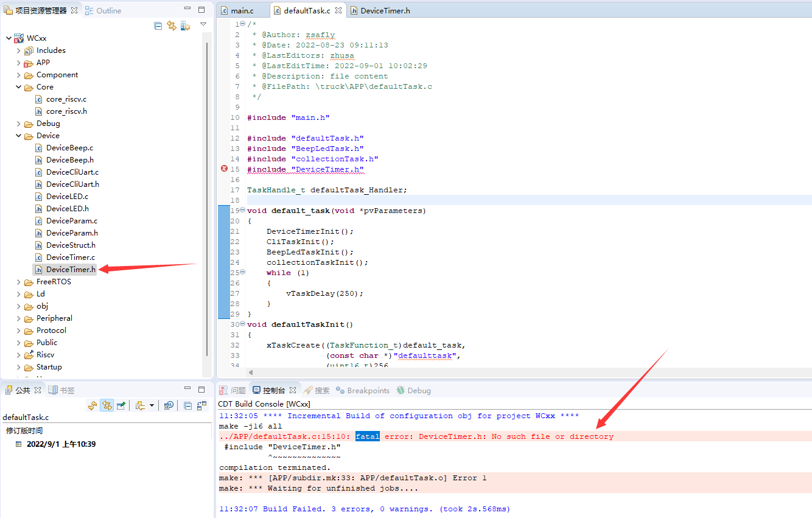Switch to the Outline tab
This screenshot has width=812, height=518.
pyautogui.click(x=103, y=10)
